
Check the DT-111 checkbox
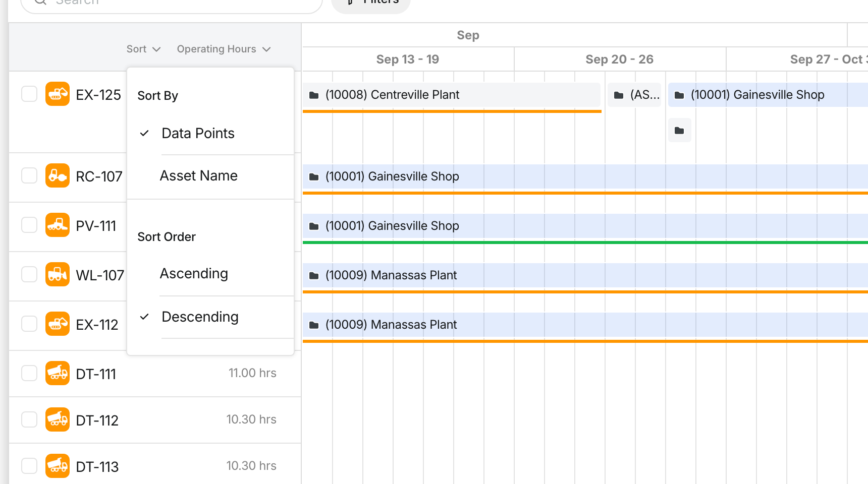[x=29, y=373]
